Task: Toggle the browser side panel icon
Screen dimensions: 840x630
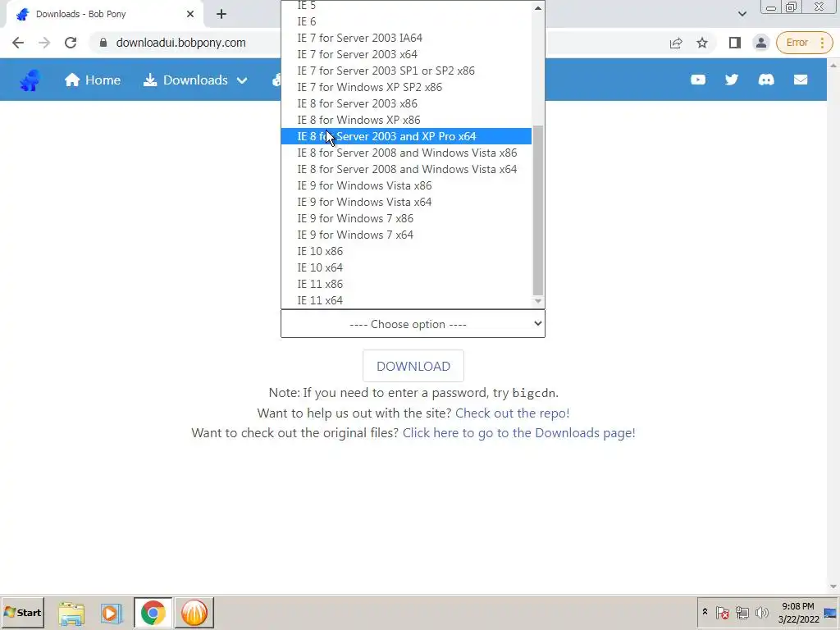Action: [x=734, y=43]
